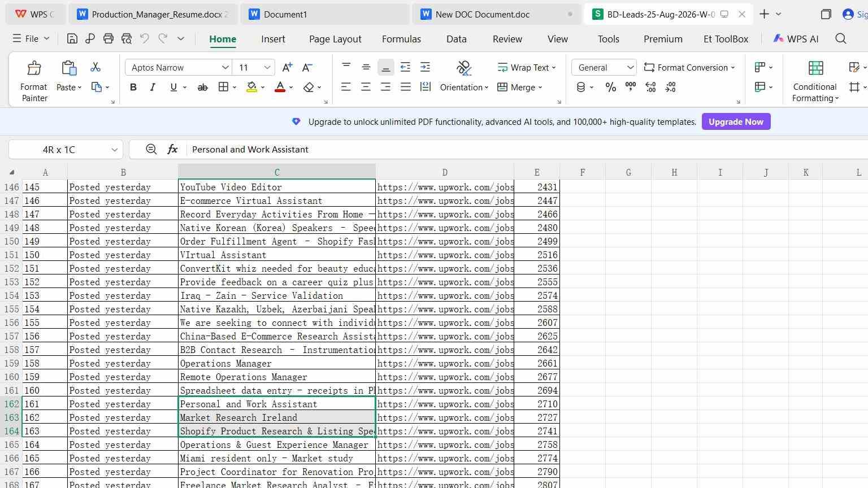Click the Percent Style icon
This screenshot has width=868, height=488.
(610, 87)
